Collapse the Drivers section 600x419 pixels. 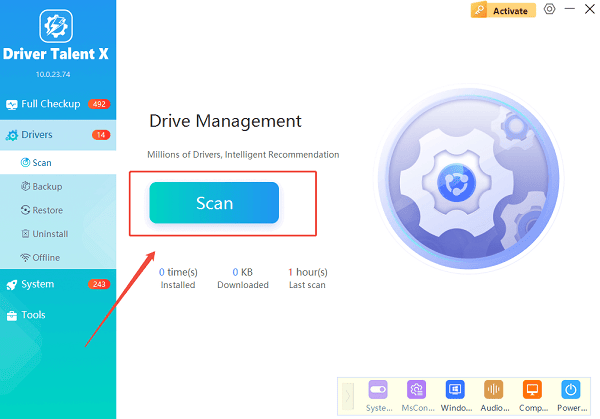coord(58,135)
